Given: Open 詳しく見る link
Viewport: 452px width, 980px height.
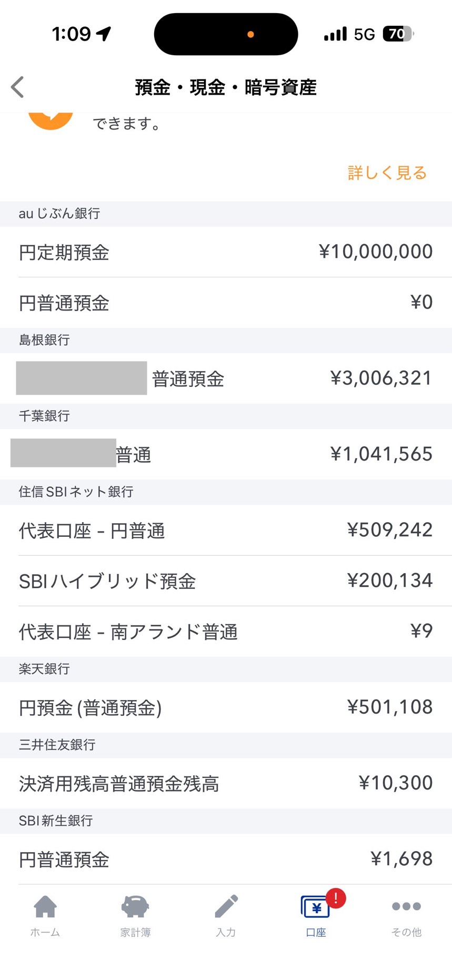Looking at the screenshot, I should point(387,173).
